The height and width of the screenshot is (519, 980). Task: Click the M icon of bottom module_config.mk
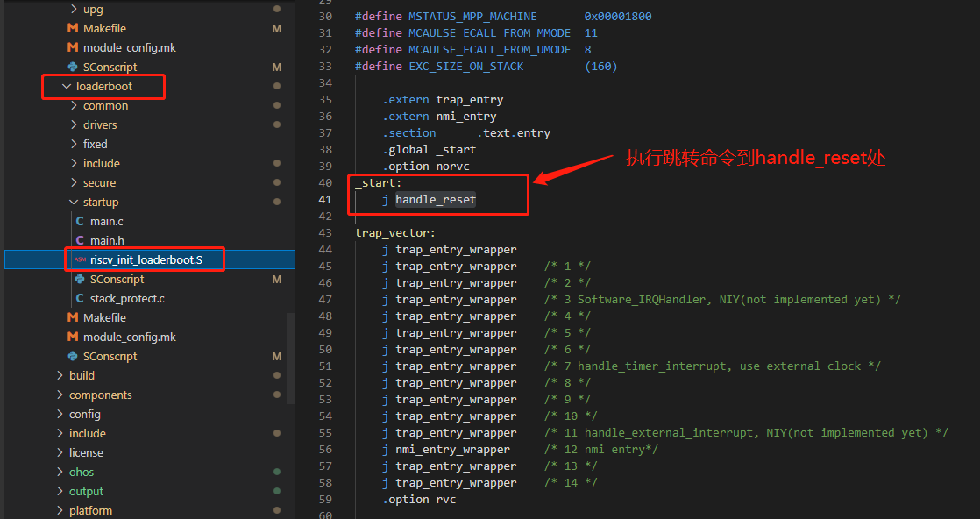click(74, 338)
